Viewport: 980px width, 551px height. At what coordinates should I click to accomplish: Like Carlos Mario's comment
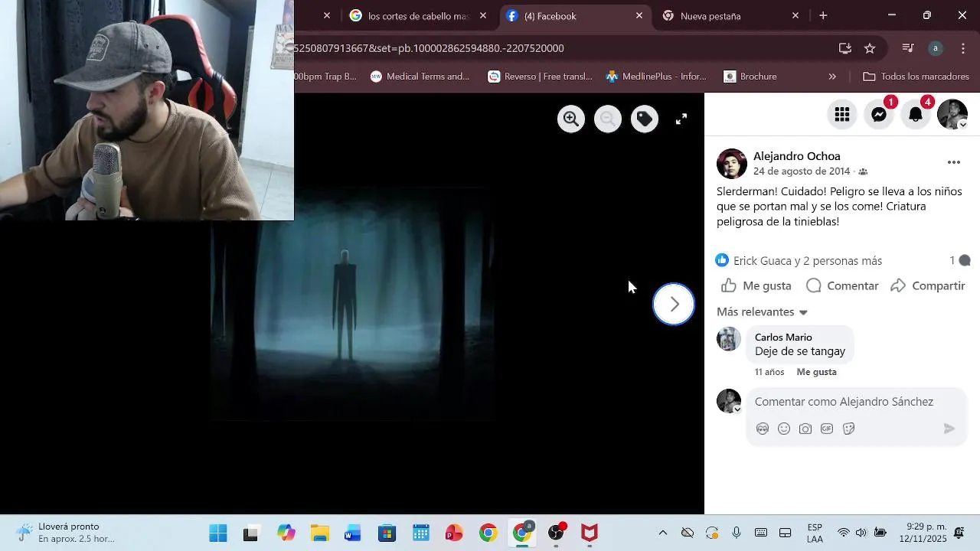[816, 372]
